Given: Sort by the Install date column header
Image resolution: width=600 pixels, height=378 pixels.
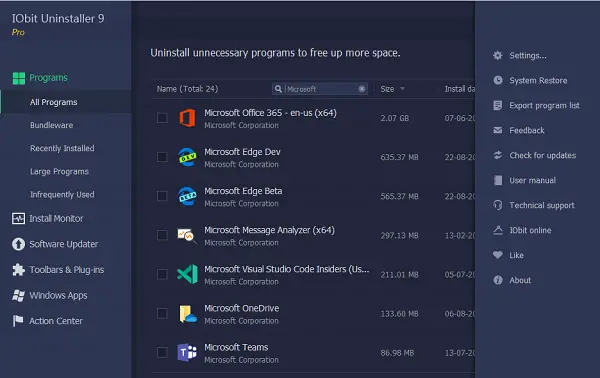Looking at the screenshot, I should (x=459, y=89).
